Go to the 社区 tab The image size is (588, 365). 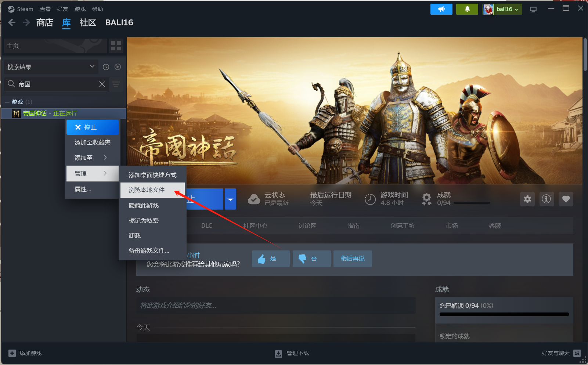click(88, 23)
